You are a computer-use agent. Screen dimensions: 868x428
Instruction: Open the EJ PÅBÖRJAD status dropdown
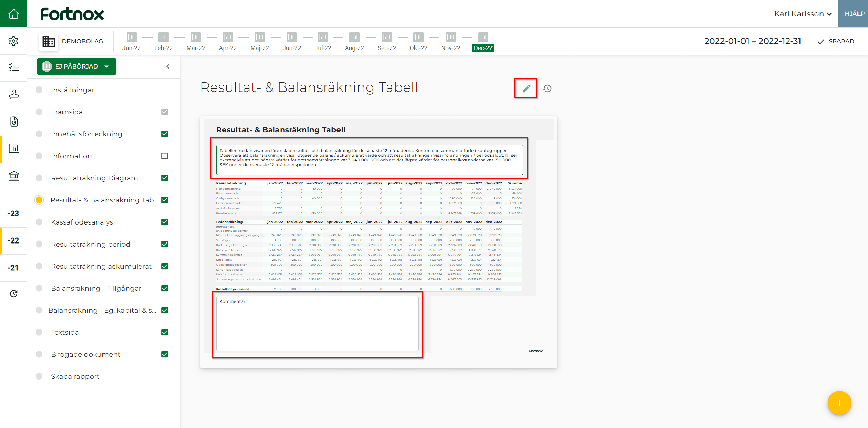click(77, 66)
